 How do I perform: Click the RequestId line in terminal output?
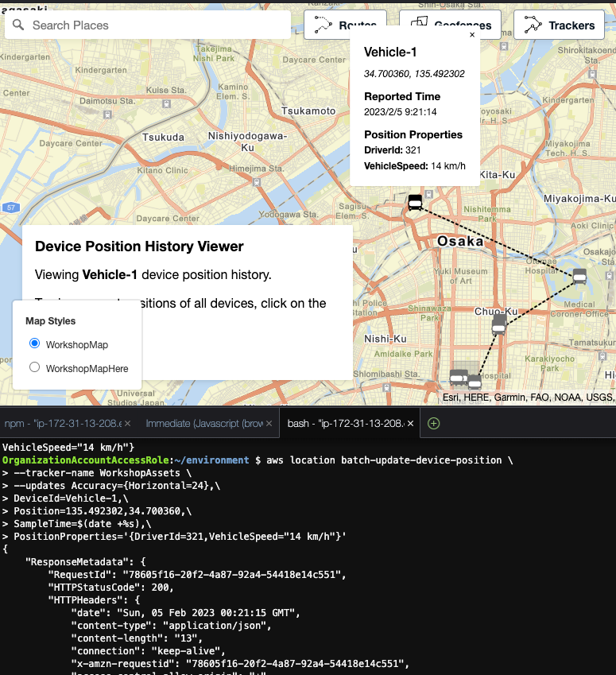[x=197, y=575]
